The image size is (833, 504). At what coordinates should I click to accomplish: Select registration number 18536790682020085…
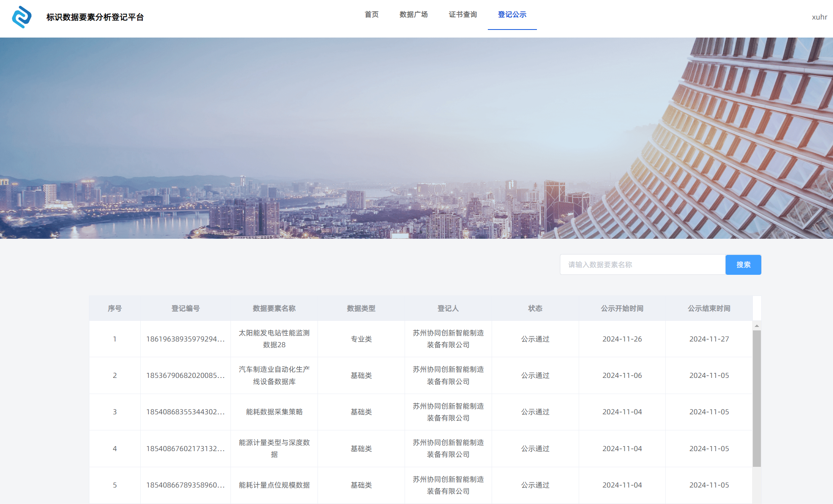tap(186, 375)
